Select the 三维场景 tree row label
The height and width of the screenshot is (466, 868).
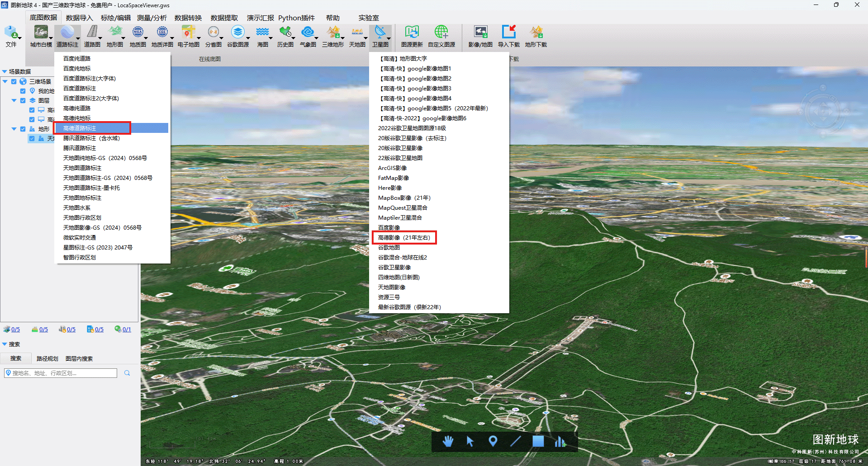coord(40,82)
